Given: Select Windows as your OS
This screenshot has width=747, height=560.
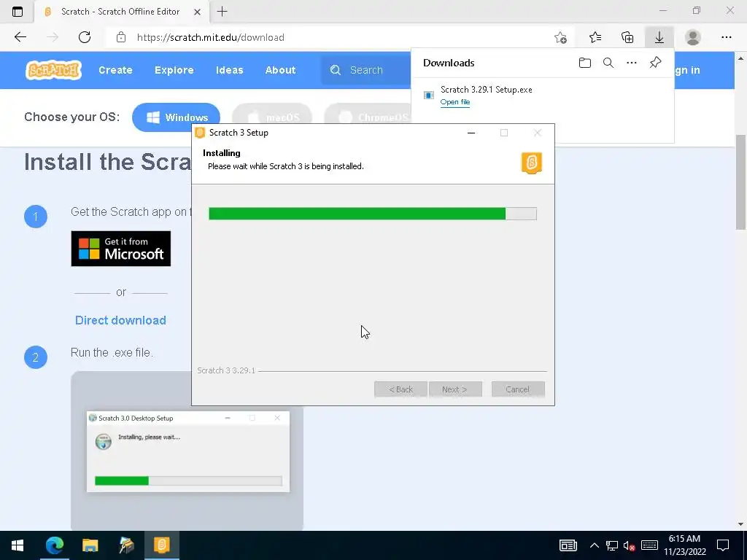Looking at the screenshot, I should tap(176, 117).
